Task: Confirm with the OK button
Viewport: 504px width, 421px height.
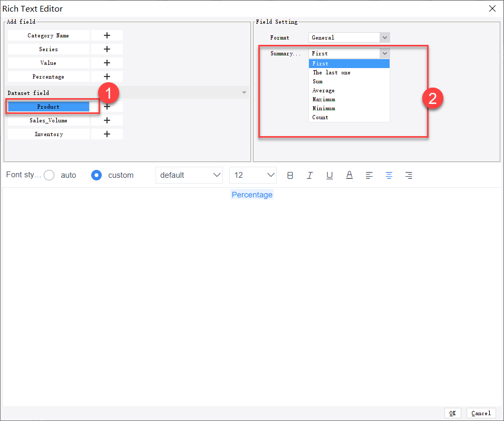Action: click(x=452, y=413)
